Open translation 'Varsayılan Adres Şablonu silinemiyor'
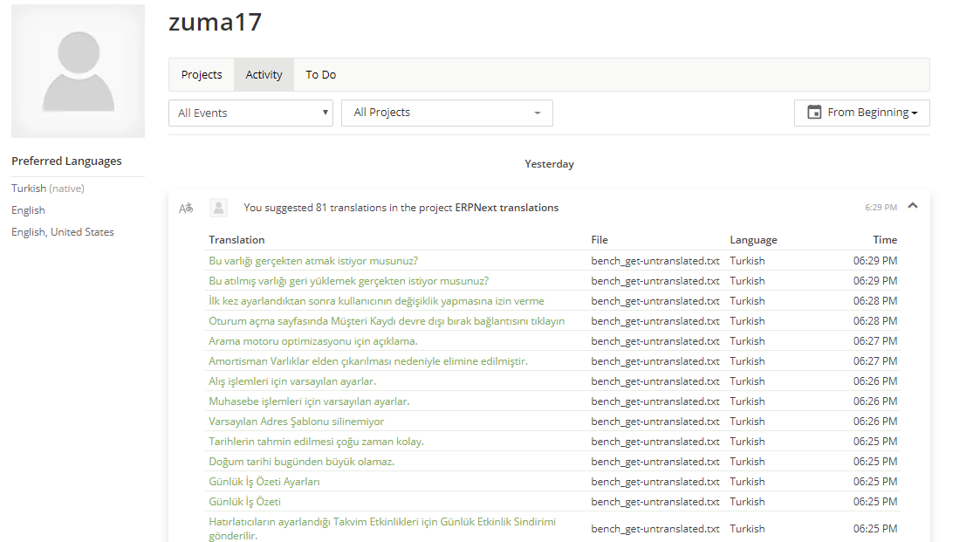Image resolution: width=980 pixels, height=542 pixels. [x=296, y=422]
